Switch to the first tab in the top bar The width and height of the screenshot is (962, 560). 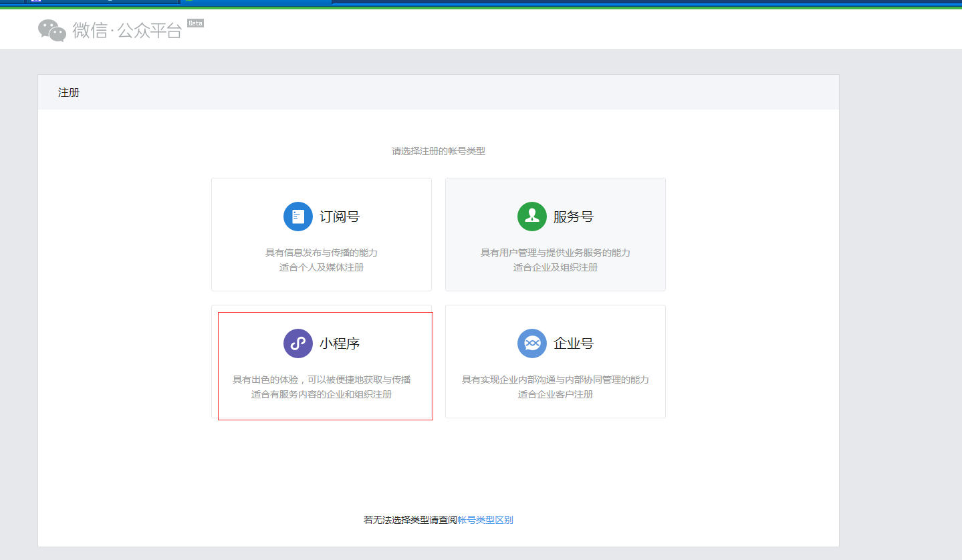[x=102, y=1]
